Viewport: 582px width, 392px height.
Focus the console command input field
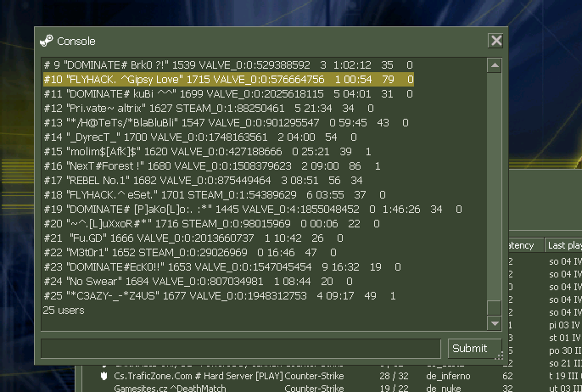(242, 348)
